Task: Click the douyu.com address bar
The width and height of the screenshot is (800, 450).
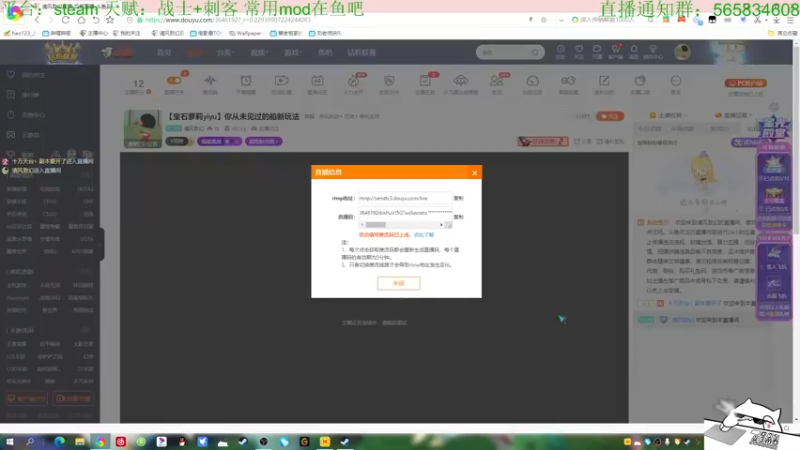Action: coord(327,20)
